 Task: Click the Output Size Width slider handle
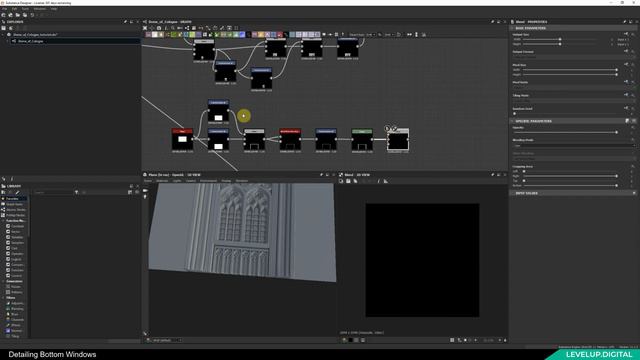[560, 40]
